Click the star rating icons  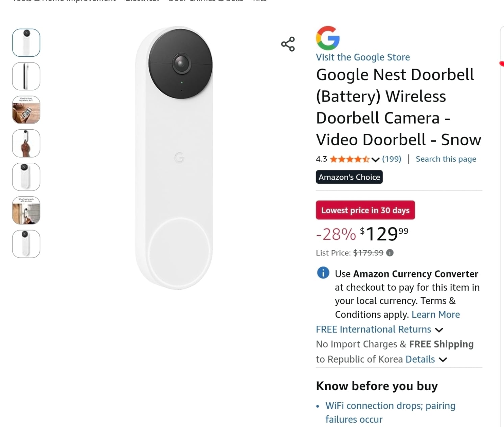point(349,159)
